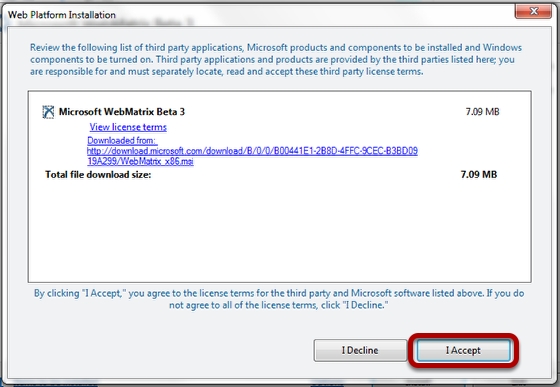Viewport: 560px width, 387px height.
Task: Click the 7.09 MB size beside WebMatrix
Action: point(482,112)
